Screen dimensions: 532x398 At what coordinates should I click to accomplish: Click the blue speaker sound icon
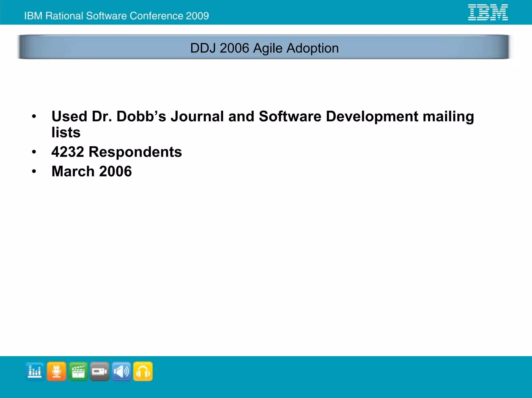pos(121,371)
